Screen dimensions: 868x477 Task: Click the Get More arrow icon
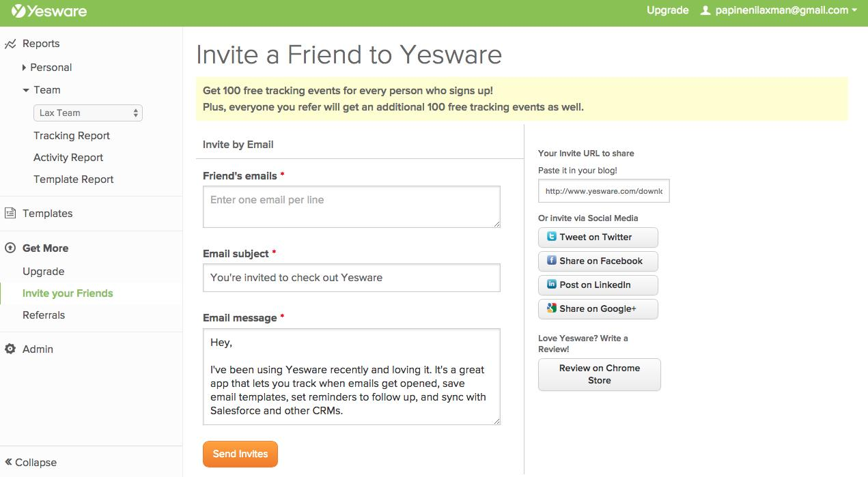[10, 248]
